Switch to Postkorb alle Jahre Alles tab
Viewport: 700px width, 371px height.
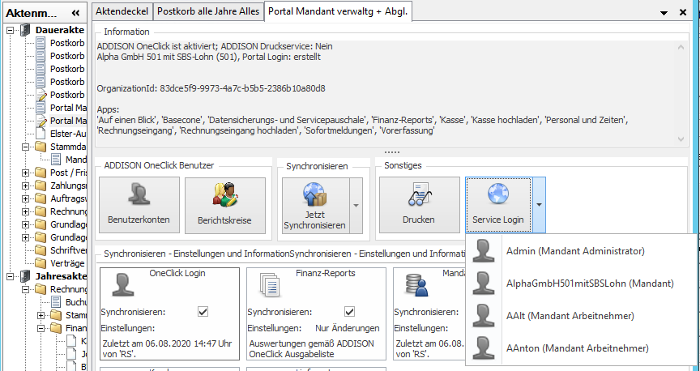[208, 11]
